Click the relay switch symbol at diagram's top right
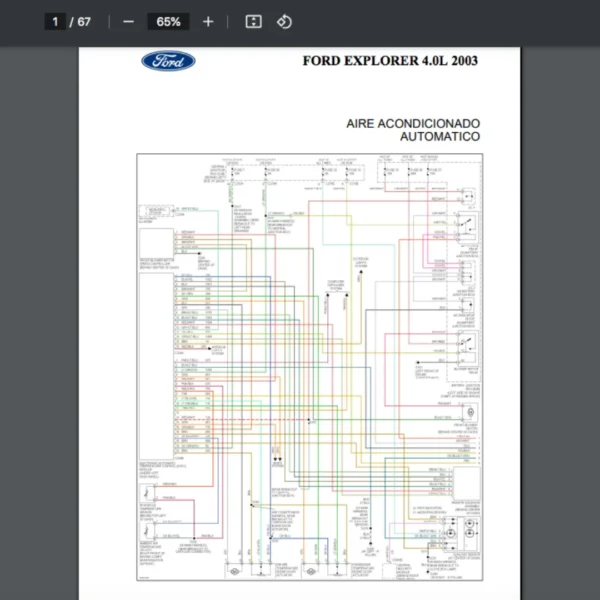Image resolution: width=600 pixels, height=600 pixels. (466, 224)
